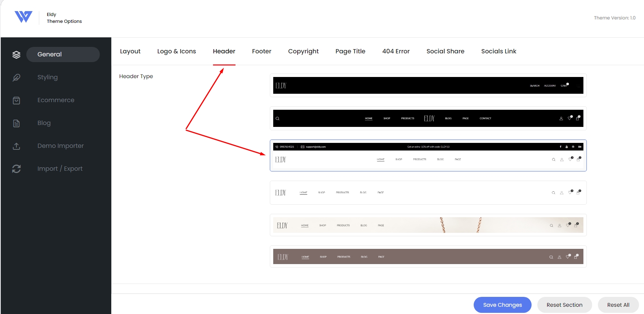The height and width of the screenshot is (314, 644).
Task: Select the brown taupe header style
Action: [428, 256]
